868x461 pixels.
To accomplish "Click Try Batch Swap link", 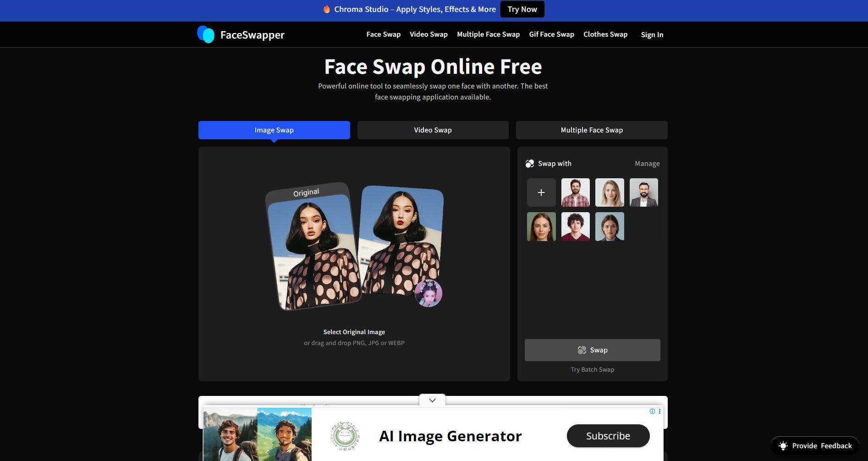I will (593, 369).
